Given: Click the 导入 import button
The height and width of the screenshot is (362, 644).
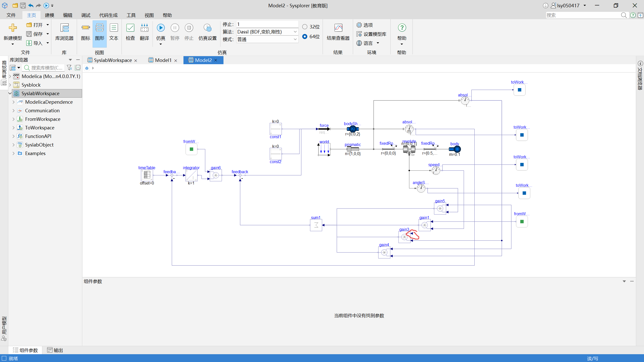Looking at the screenshot, I should click(x=35, y=43).
